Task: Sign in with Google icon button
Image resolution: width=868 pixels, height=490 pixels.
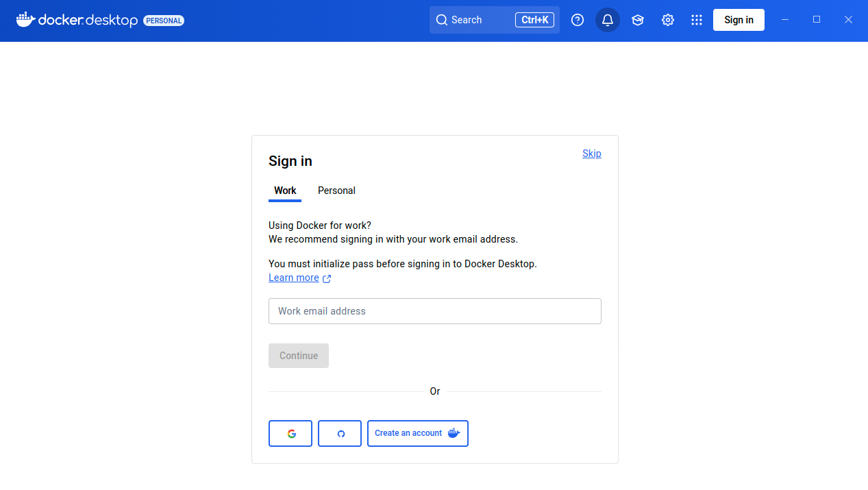Action: 290,433
